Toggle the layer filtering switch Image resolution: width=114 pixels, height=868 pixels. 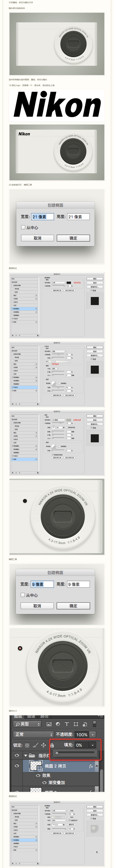94,724
